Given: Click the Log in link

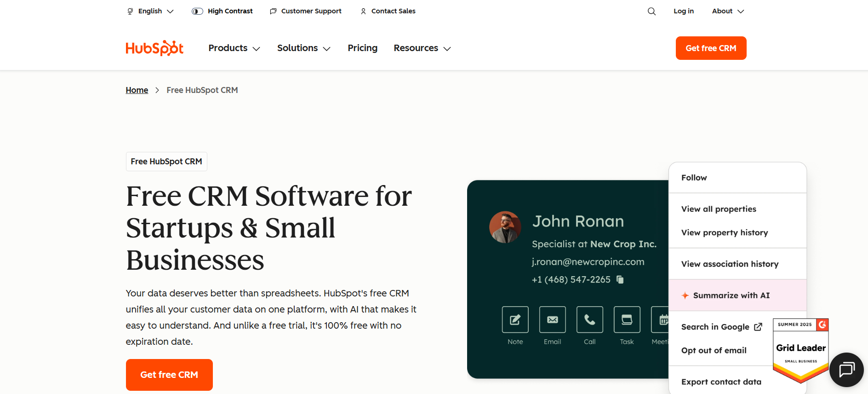Looking at the screenshot, I should point(684,11).
